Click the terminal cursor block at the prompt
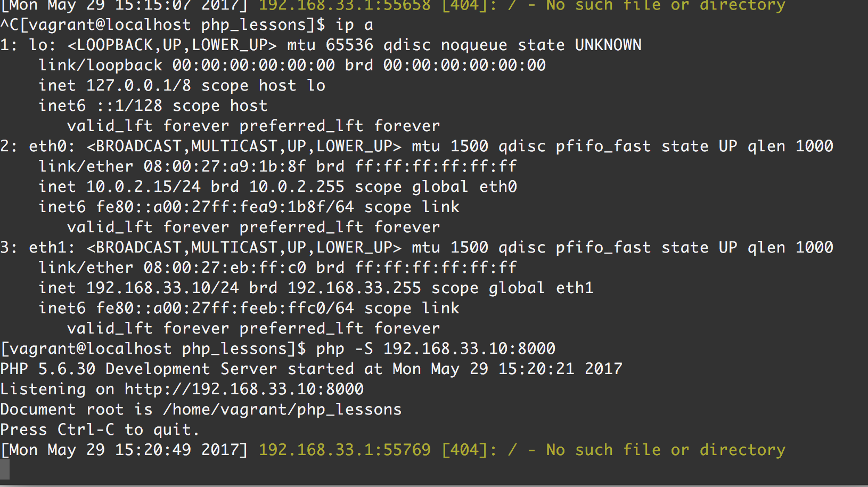The height and width of the screenshot is (487, 868). tap(5, 469)
